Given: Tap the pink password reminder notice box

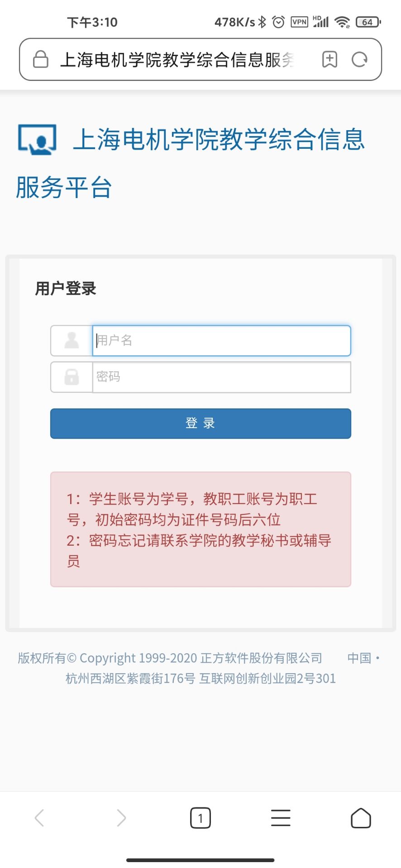Looking at the screenshot, I should pyautogui.click(x=200, y=529).
